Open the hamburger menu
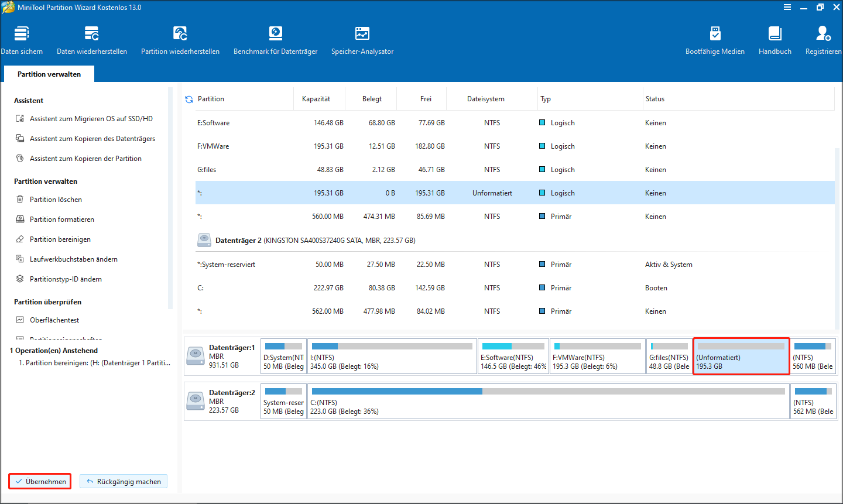 (x=787, y=7)
